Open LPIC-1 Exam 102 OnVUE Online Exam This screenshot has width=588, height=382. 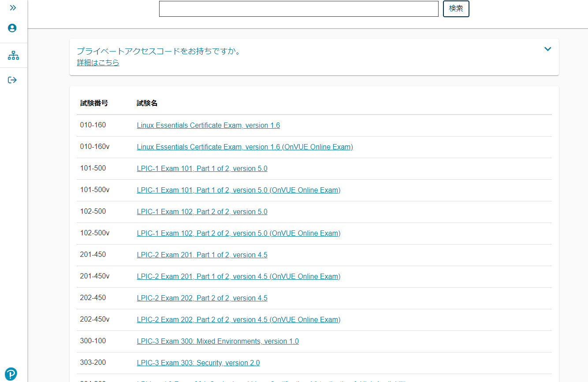click(x=239, y=234)
